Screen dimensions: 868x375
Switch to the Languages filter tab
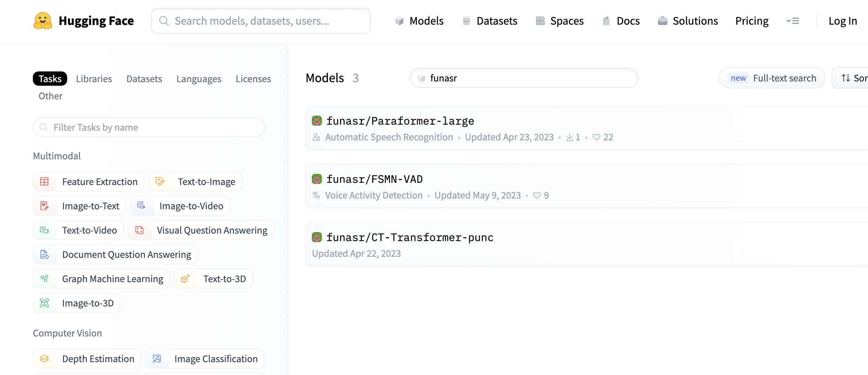199,79
